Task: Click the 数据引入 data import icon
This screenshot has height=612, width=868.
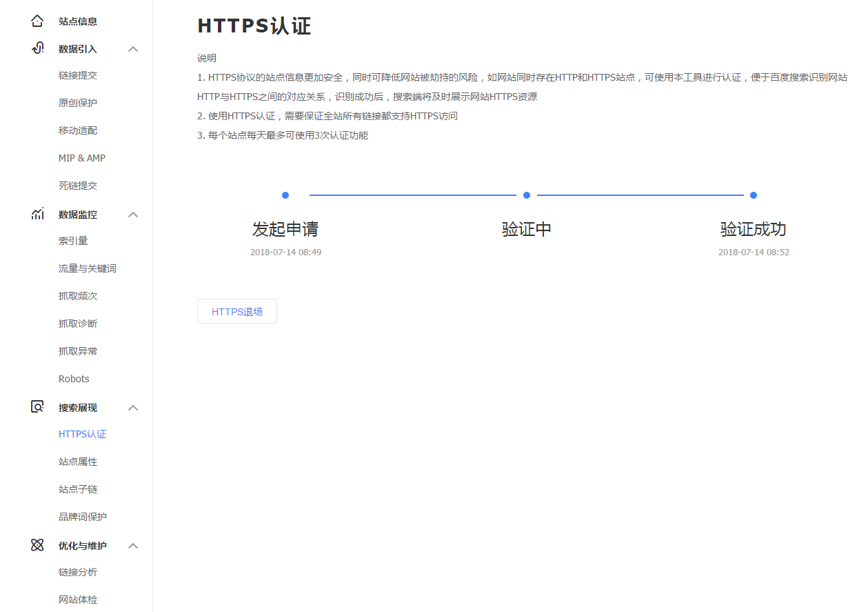Action: tap(37, 48)
